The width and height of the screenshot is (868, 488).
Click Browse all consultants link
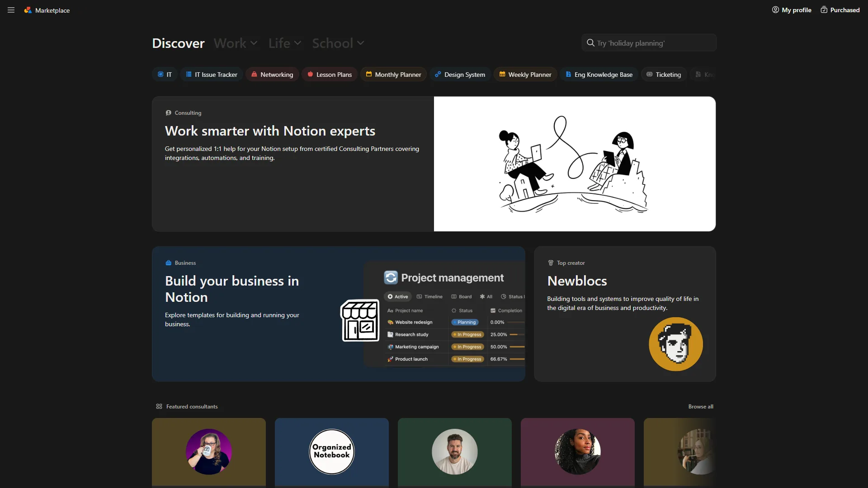coord(701,407)
